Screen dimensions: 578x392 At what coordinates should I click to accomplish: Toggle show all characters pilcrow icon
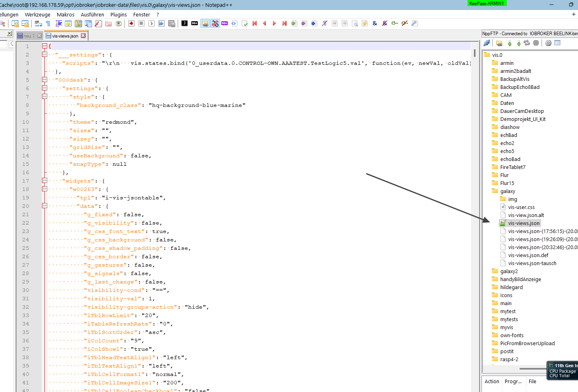[x=48, y=24]
